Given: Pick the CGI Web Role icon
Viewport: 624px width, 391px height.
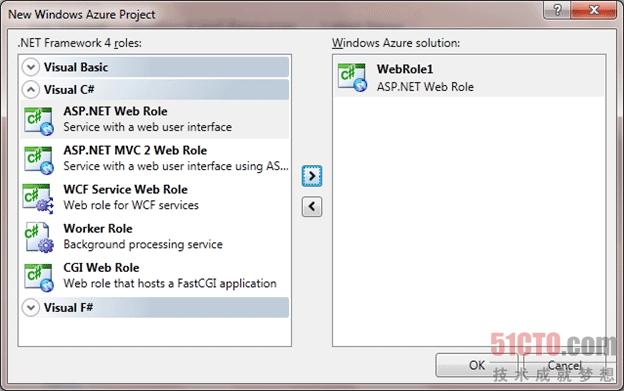Looking at the screenshot, I should pyautogui.click(x=39, y=277).
